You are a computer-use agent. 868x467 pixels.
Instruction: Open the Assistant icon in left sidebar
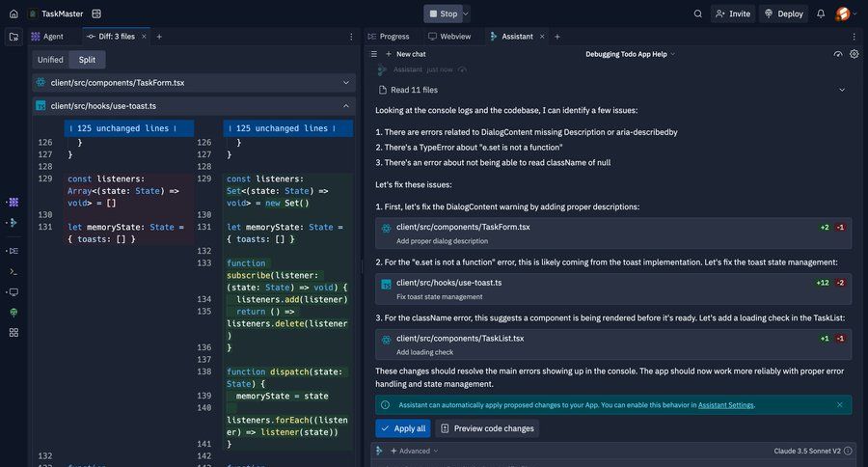coord(14,223)
